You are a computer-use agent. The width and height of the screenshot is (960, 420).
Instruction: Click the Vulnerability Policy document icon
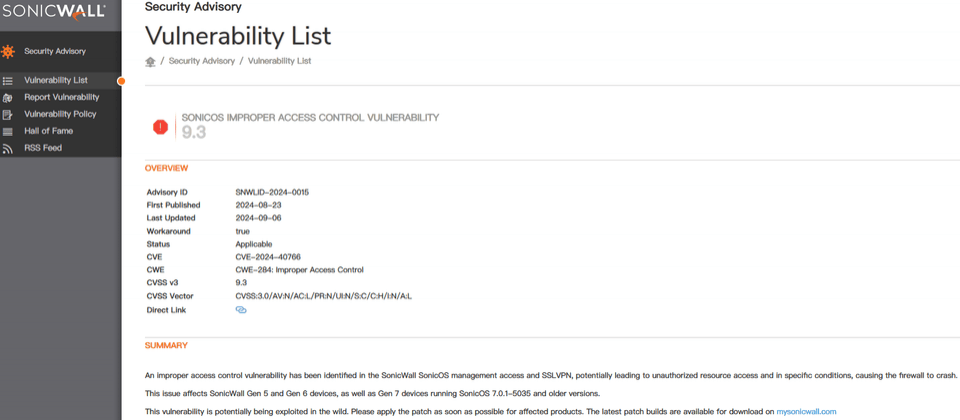coord(7,114)
